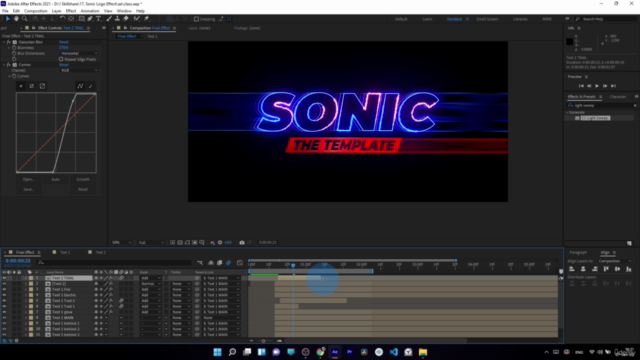640x360 pixels.
Task: Open the Animation menu
Action: pos(90,11)
